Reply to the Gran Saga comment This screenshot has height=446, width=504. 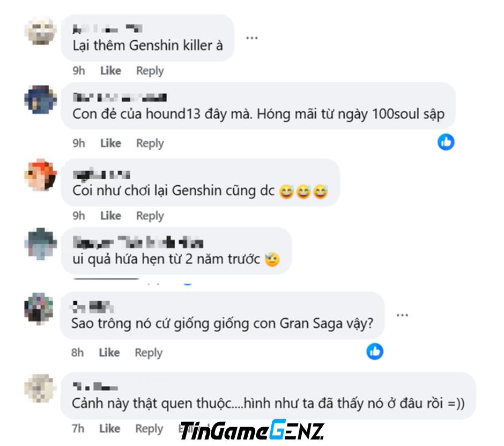coord(149,353)
